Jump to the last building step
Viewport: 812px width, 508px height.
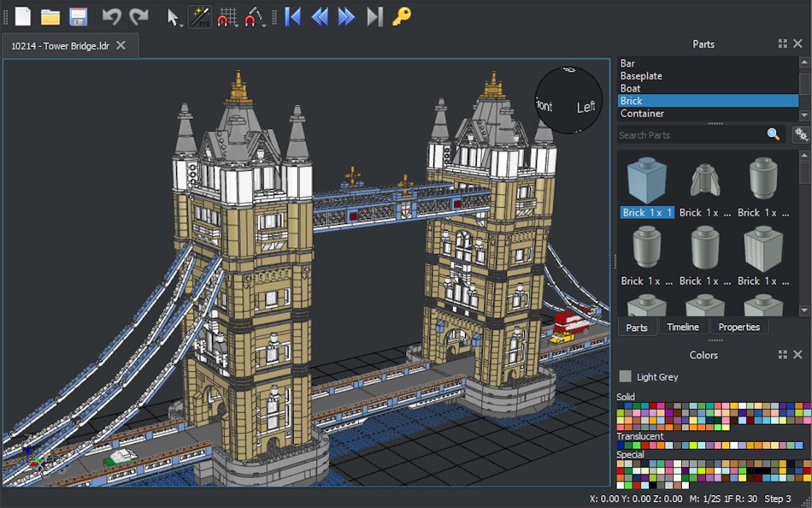click(374, 17)
